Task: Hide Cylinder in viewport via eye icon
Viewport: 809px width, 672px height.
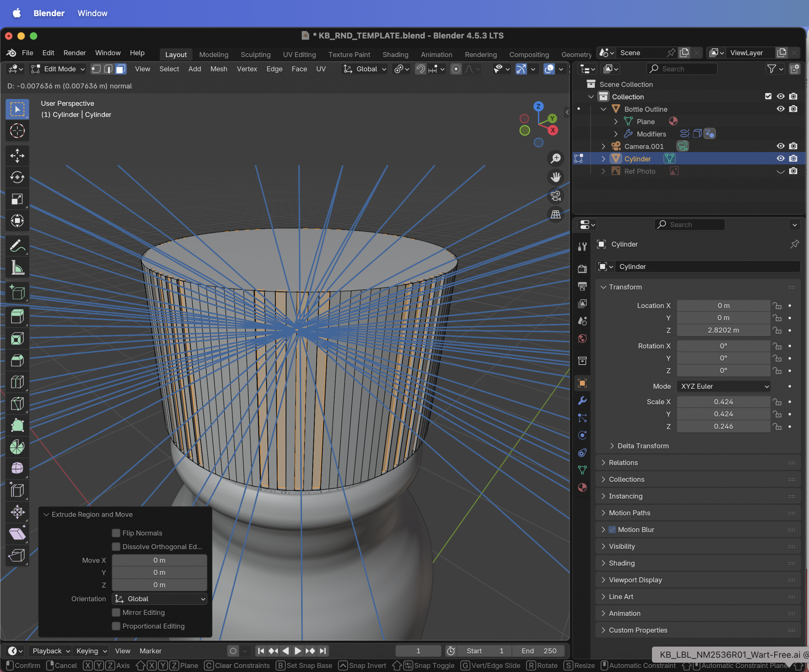Action: pos(781,159)
